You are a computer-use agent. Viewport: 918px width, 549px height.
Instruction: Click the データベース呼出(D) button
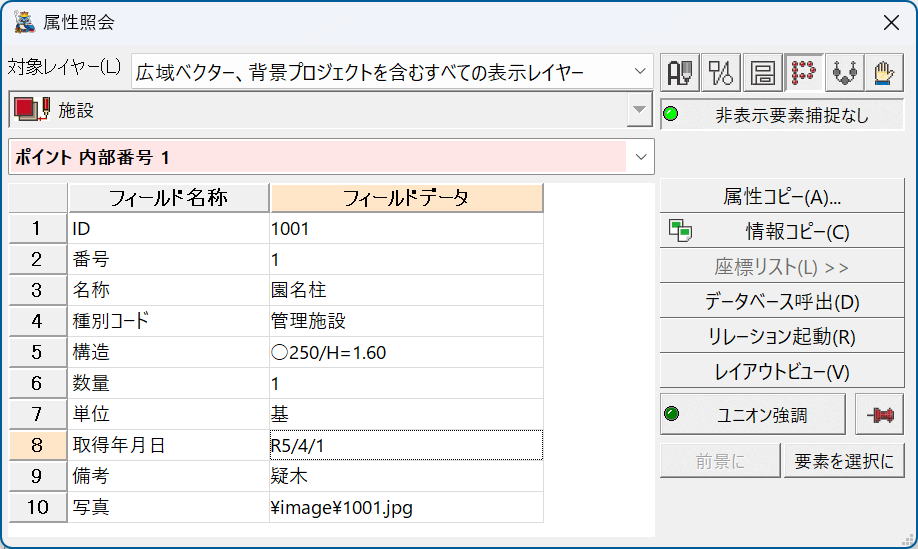click(x=782, y=301)
